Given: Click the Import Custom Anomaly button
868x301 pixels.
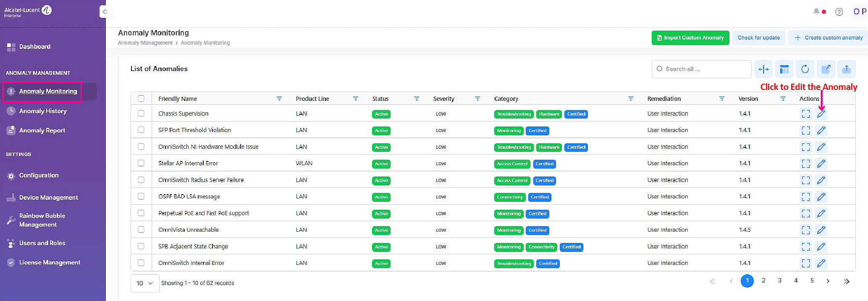Looking at the screenshot, I should tap(690, 38).
